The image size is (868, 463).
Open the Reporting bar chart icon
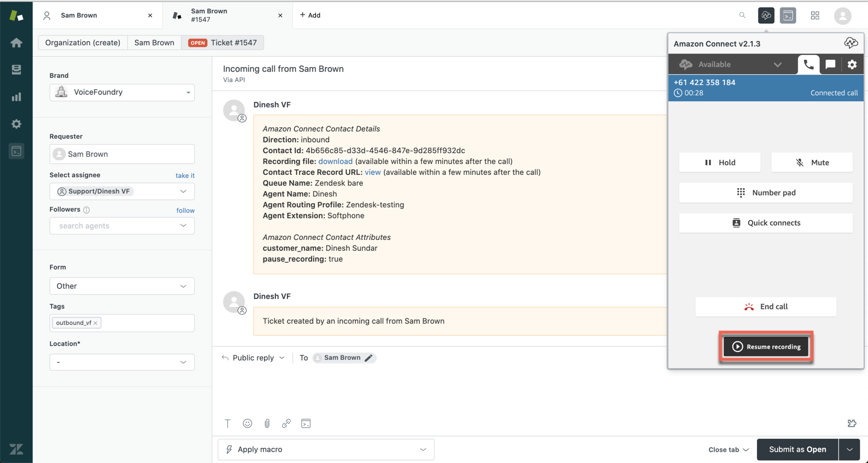[x=16, y=97]
